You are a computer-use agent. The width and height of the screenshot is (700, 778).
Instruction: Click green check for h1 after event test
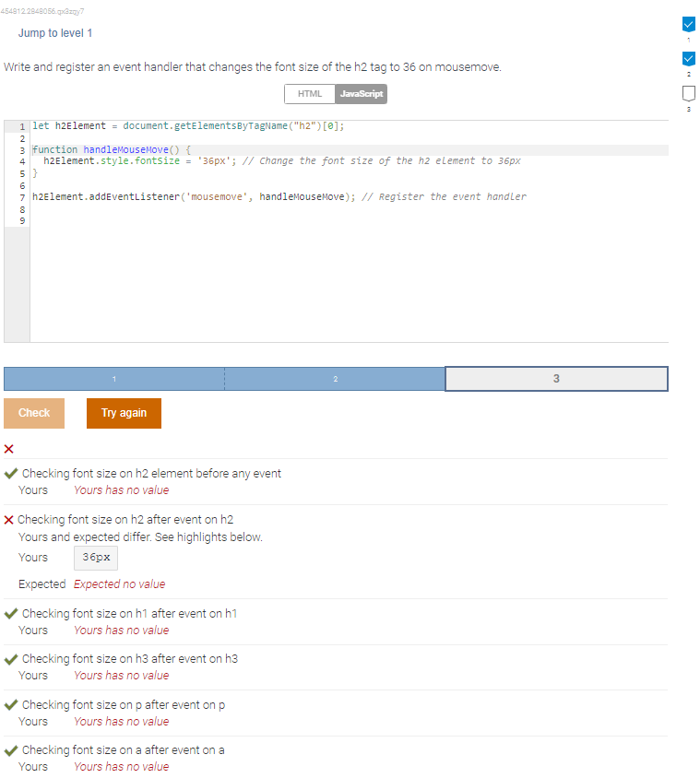point(11,614)
